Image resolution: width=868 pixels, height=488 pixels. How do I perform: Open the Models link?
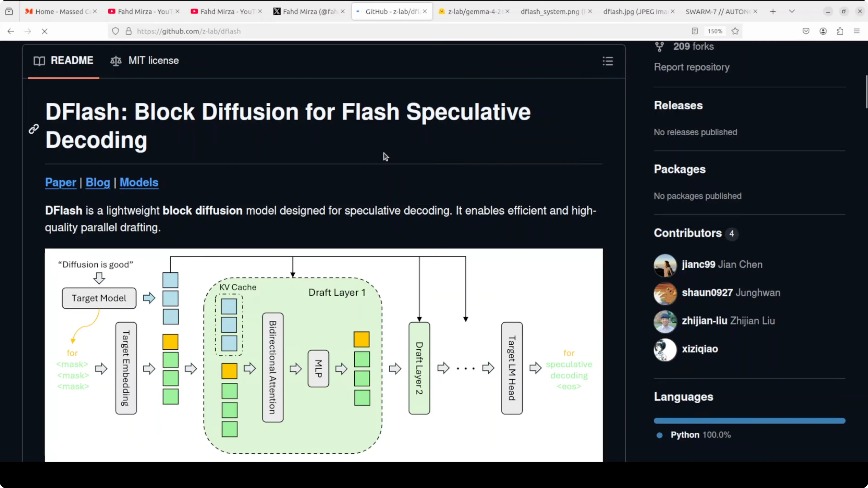[x=139, y=182]
